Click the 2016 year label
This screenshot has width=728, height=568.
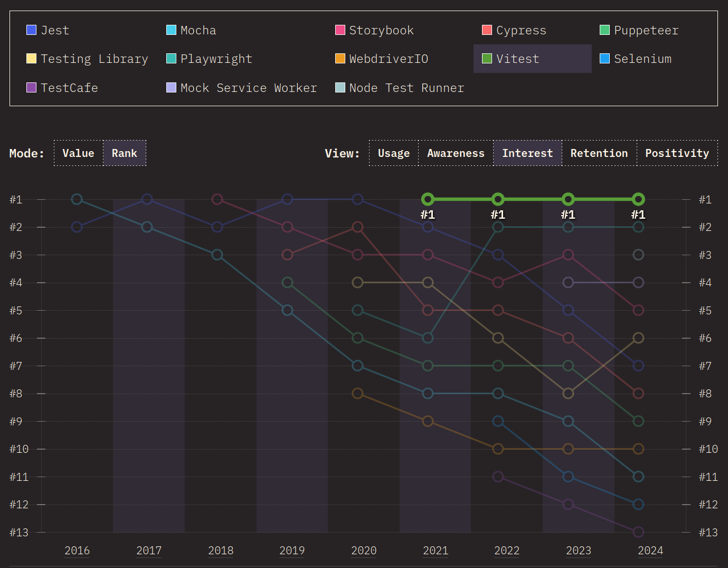pos(77,551)
